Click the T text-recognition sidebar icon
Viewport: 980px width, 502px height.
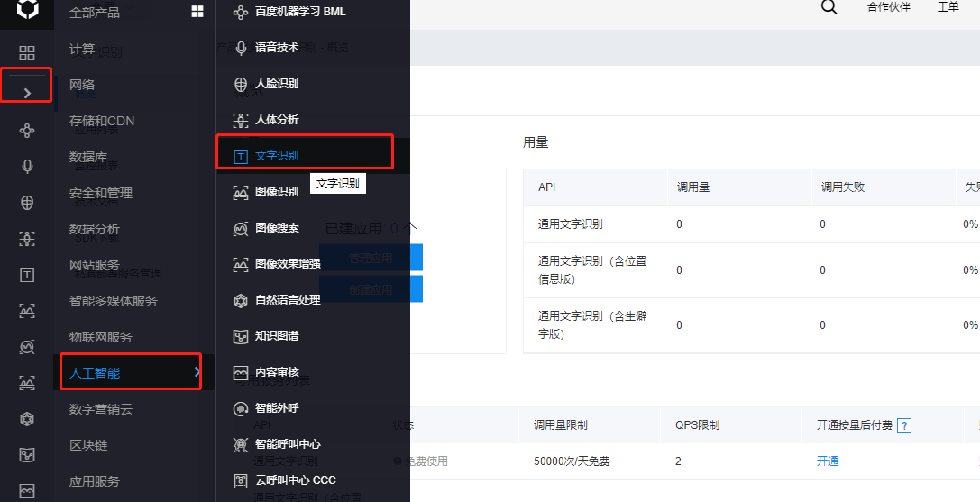point(27,275)
